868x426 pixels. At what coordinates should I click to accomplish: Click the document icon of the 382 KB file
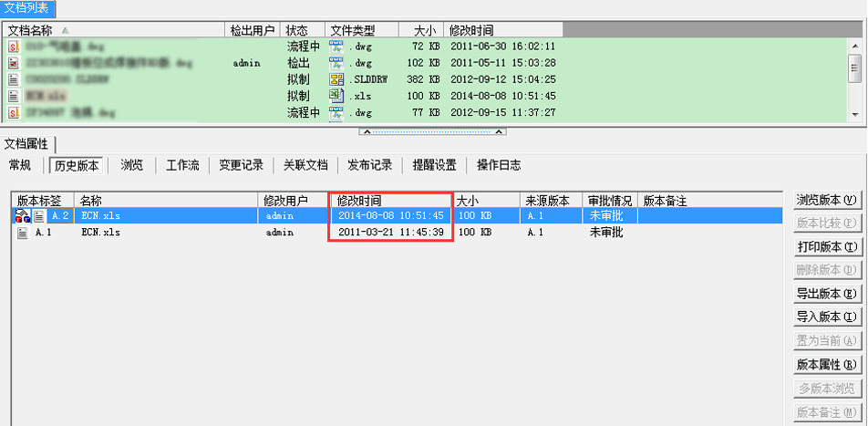click(14, 79)
